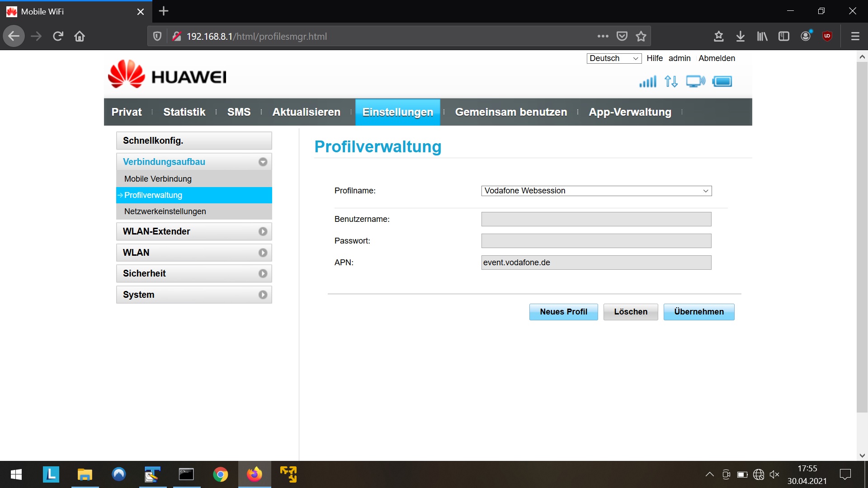Go back with the browser back arrow

coord(14,36)
